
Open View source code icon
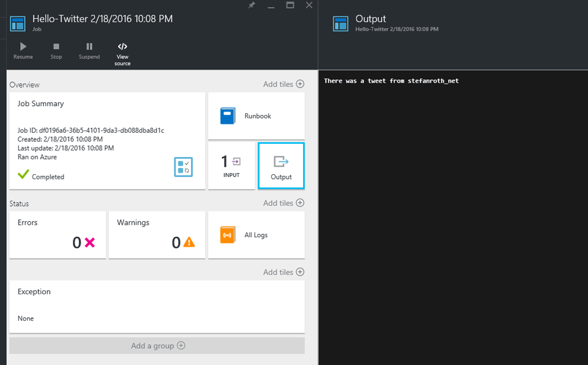pos(123,47)
